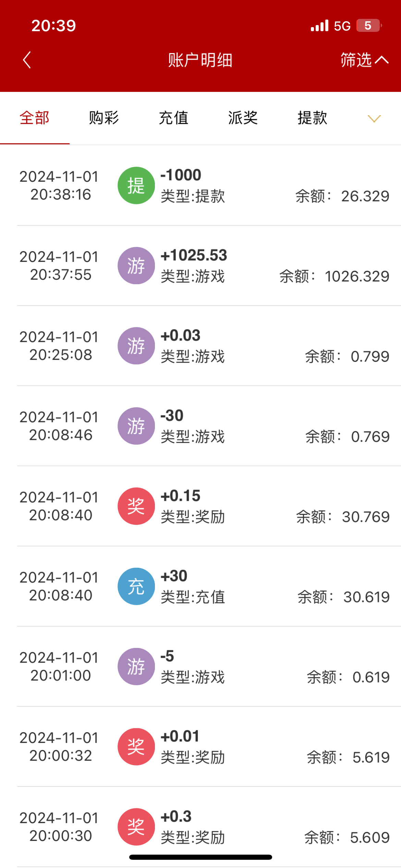
Task: Tap red 奖 icon for +0.01 reward
Action: (136, 747)
